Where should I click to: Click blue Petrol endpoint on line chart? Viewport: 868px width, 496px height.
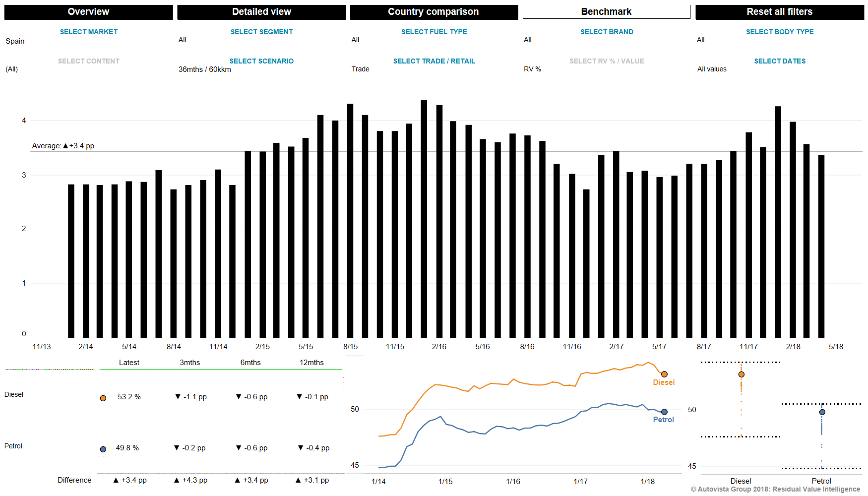tap(664, 412)
